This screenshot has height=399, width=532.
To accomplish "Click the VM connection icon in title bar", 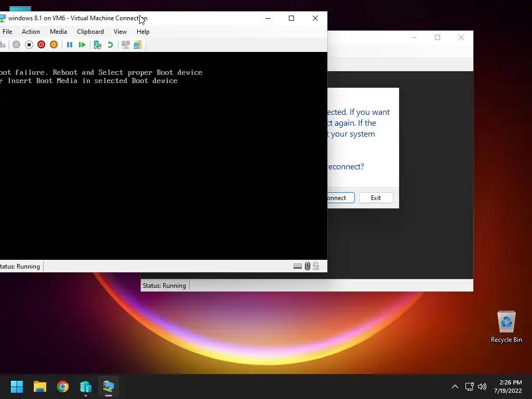I will click(3, 18).
